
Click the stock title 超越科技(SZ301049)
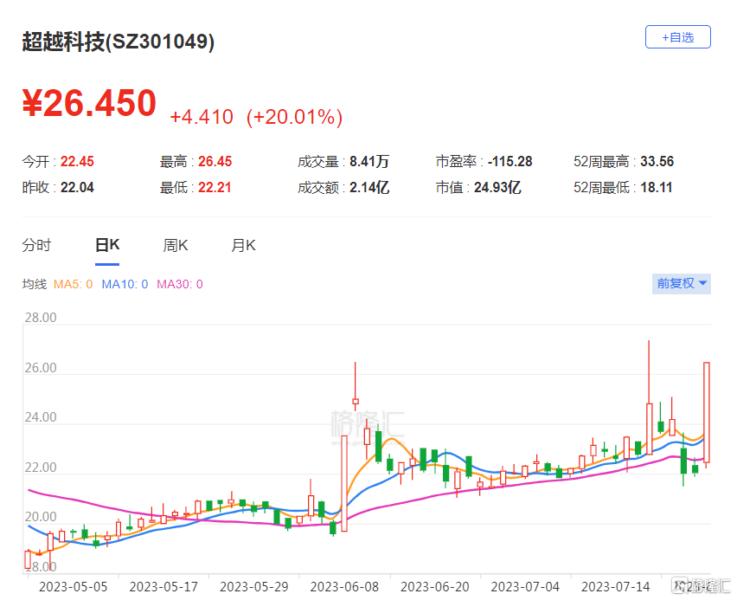point(118,42)
